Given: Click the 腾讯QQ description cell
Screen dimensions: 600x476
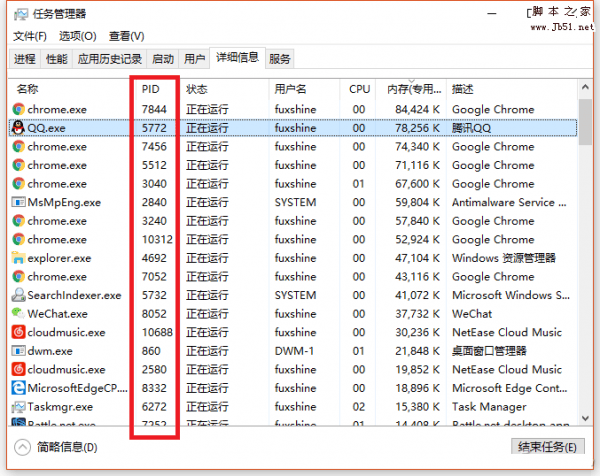Looking at the screenshot, I should click(471, 128).
